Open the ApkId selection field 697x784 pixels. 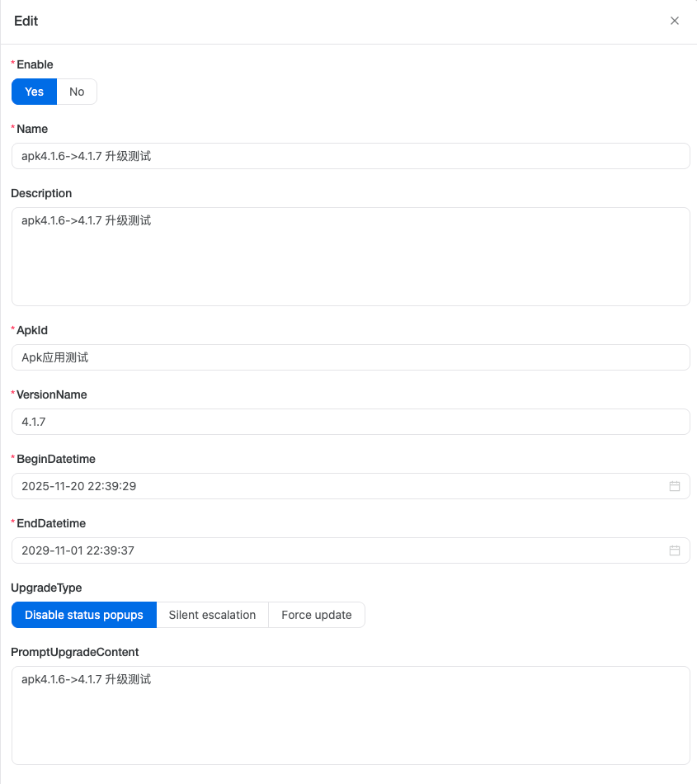point(351,357)
